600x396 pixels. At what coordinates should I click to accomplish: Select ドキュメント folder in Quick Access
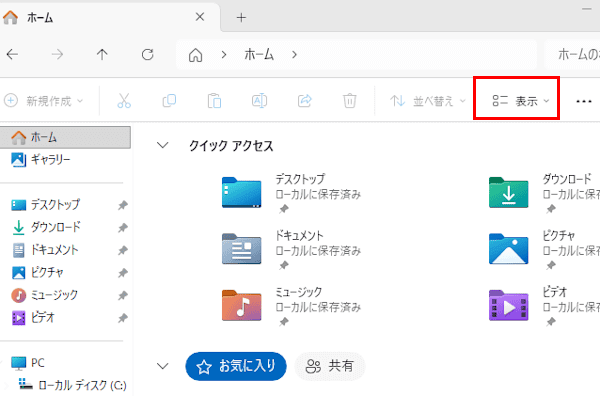tap(292, 249)
